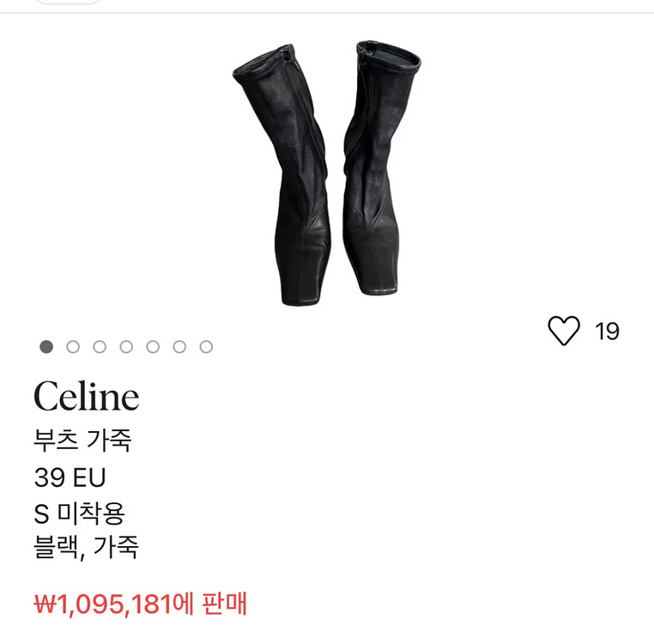The image size is (654, 644).
Task: Click the S 미착용 condition label
Action: tap(79, 513)
